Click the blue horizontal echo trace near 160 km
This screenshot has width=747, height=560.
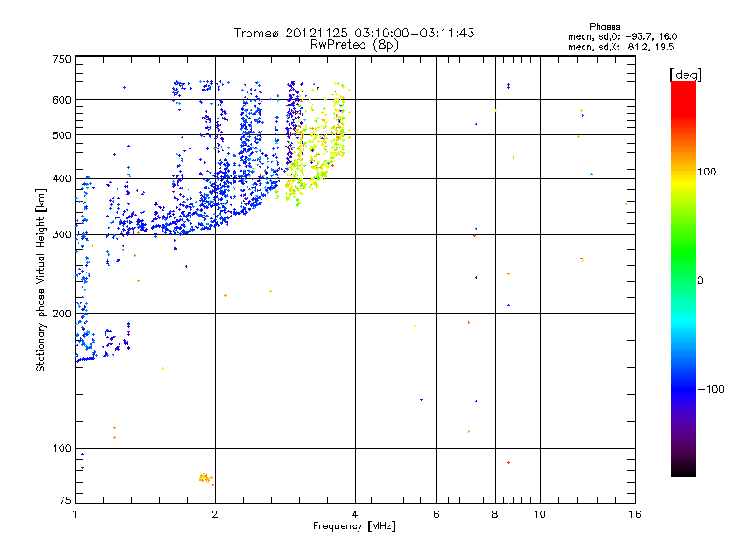(x=86, y=359)
